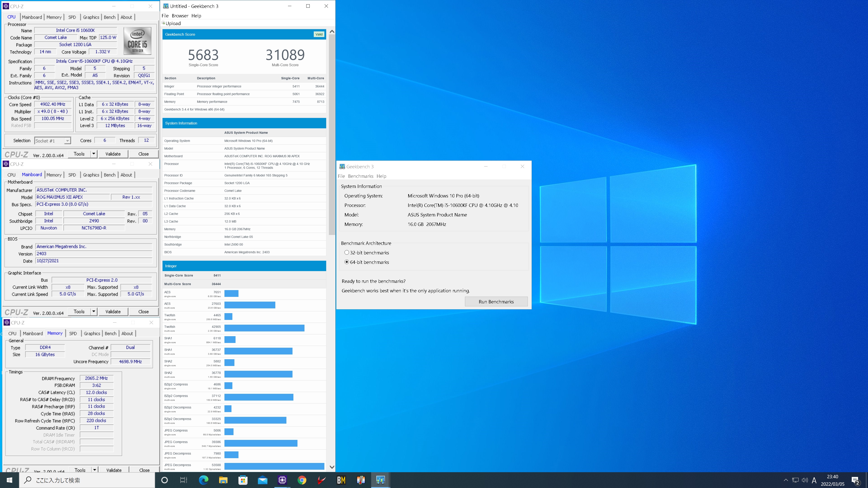Open Browser menu in Geekbench results window
868x488 pixels.
coord(180,16)
